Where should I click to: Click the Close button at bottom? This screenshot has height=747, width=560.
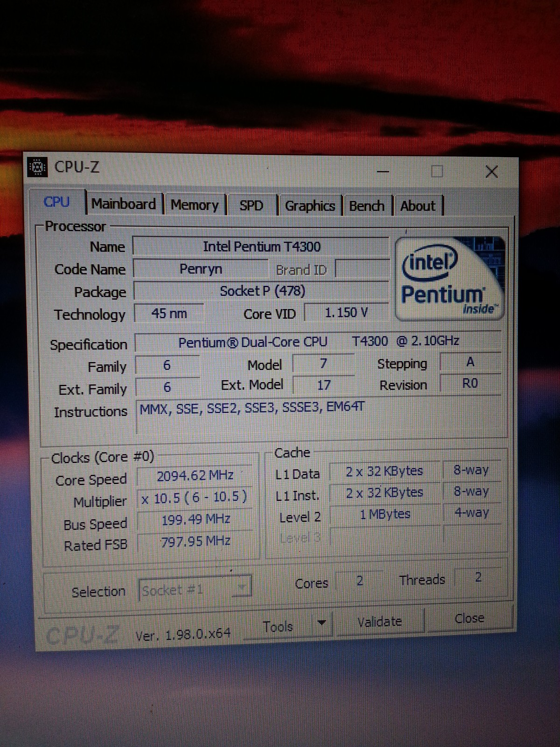click(x=469, y=619)
